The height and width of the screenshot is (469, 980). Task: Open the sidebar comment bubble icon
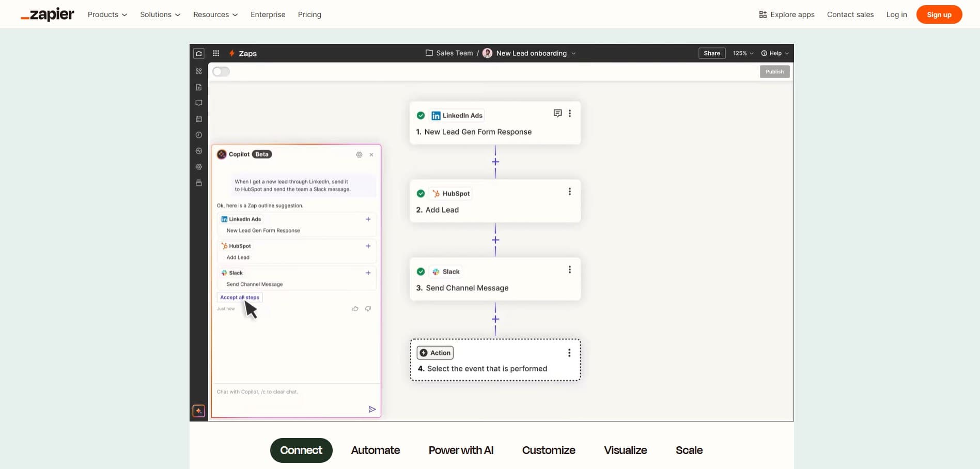coord(199,103)
